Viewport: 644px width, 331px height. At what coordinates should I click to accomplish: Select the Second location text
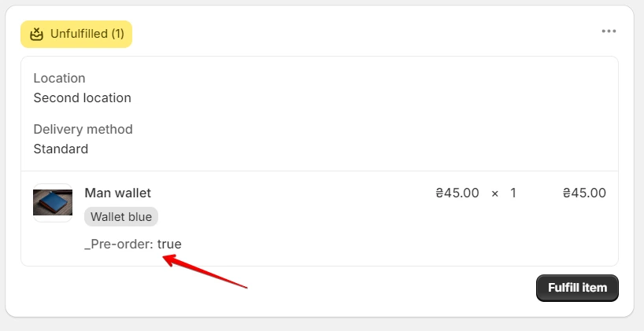coord(82,97)
